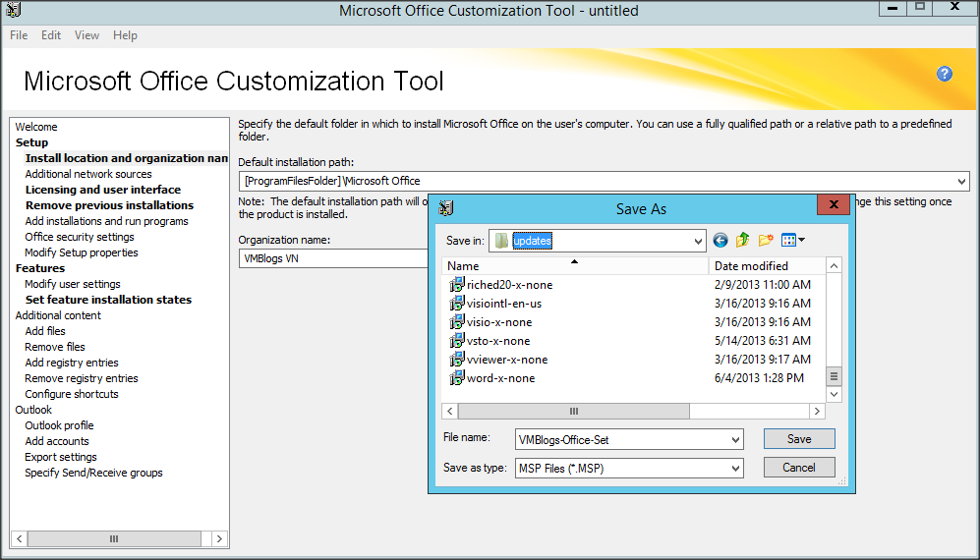Select the word-x-none MSP file icon
The width and height of the screenshot is (980, 560).
pos(457,378)
